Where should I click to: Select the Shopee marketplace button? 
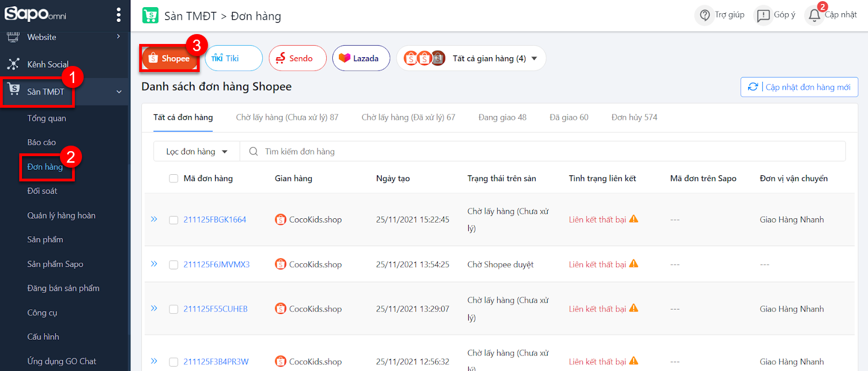tap(169, 58)
